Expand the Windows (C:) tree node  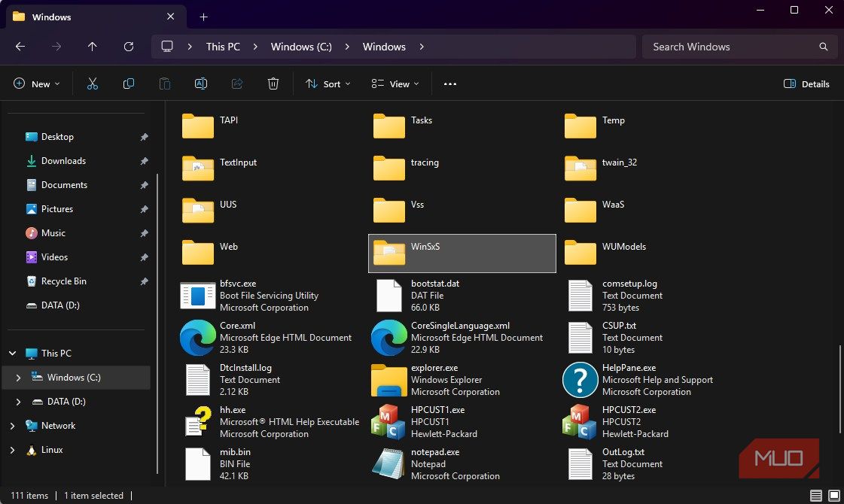tap(18, 378)
